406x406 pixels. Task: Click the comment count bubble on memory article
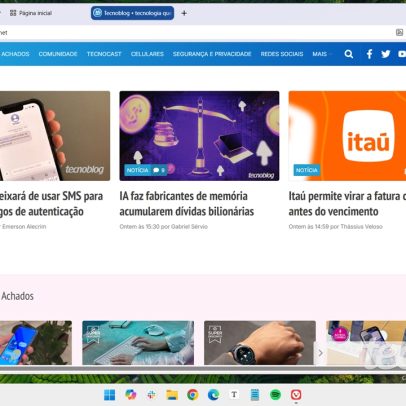tap(159, 170)
